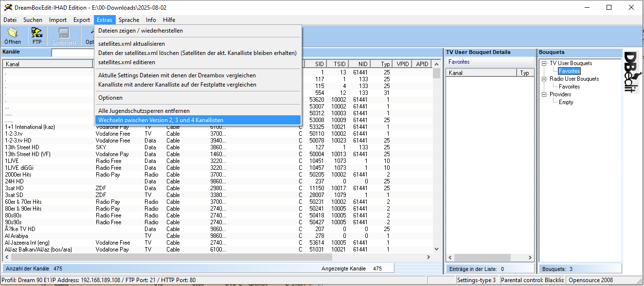Choose Wechseln zwischen Version 2, 3 und 4 Kanallisten
Viewport: 644px width, 286px height.
[x=198, y=120]
